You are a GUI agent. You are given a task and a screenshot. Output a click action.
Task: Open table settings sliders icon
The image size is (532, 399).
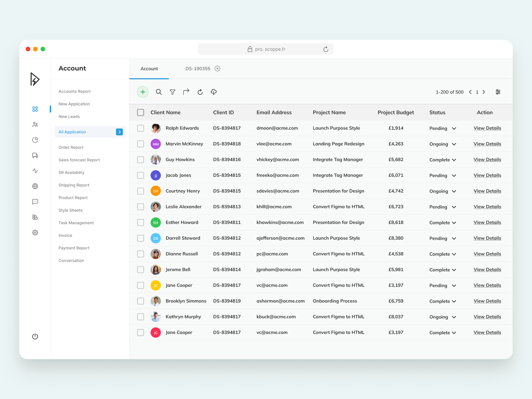(498, 92)
